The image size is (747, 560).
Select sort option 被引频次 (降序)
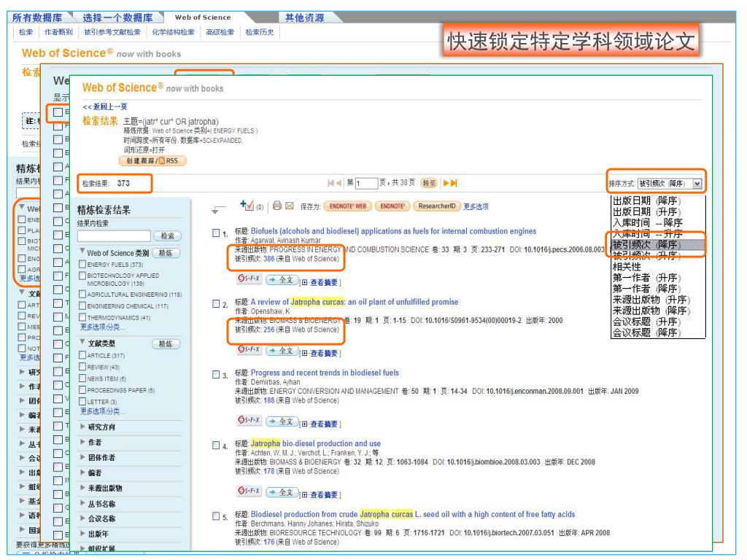(x=647, y=244)
